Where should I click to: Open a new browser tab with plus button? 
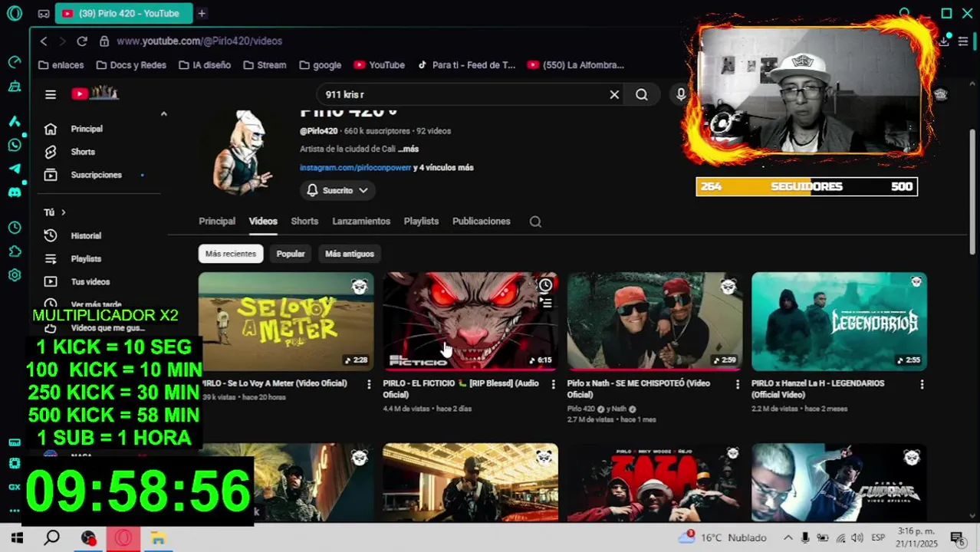[x=202, y=13]
